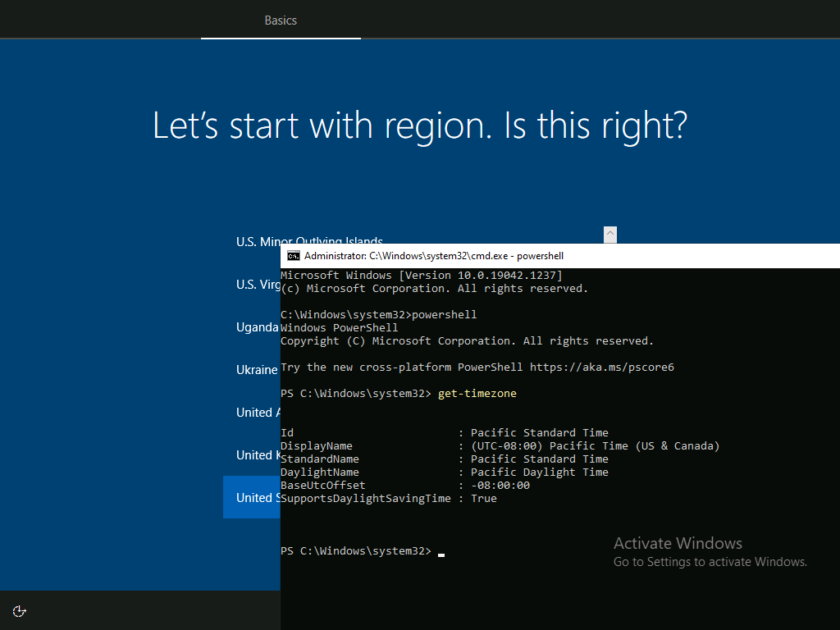Screen dimensions: 840x630
Task: Click the 'Pacific Standard Time' Id value
Action: [x=540, y=432]
